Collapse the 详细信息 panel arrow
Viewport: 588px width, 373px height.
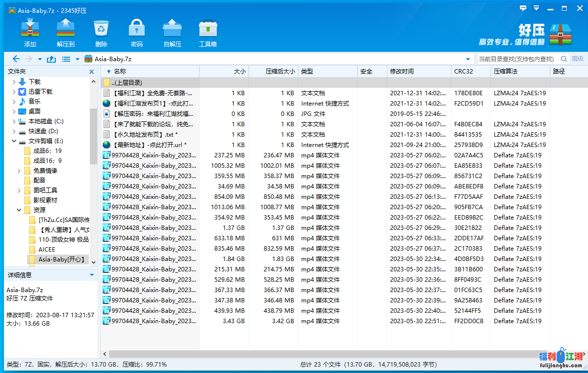click(x=91, y=275)
